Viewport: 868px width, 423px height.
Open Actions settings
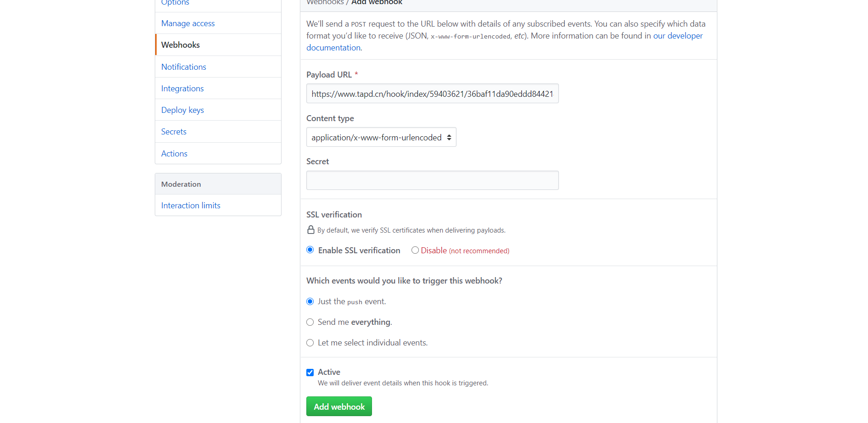(x=174, y=153)
